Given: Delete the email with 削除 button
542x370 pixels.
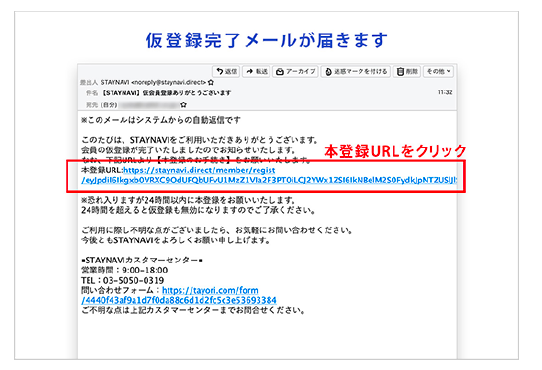Looking at the screenshot, I should click(407, 72).
